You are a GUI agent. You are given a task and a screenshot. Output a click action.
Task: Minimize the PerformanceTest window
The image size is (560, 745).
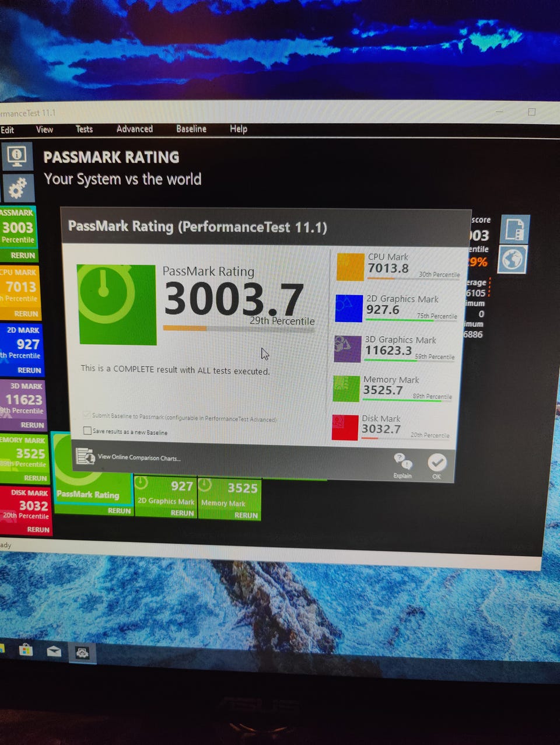coord(499,111)
